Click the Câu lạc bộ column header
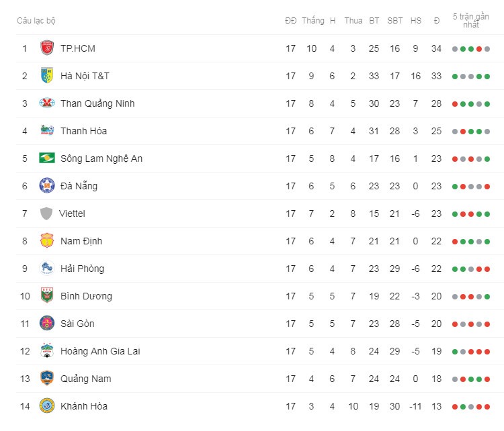The width and height of the screenshot is (504, 431). point(36,21)
